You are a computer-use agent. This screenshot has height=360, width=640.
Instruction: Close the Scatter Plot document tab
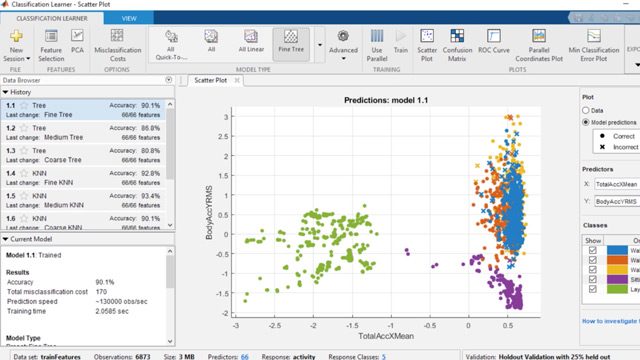[x=237, y=80]
